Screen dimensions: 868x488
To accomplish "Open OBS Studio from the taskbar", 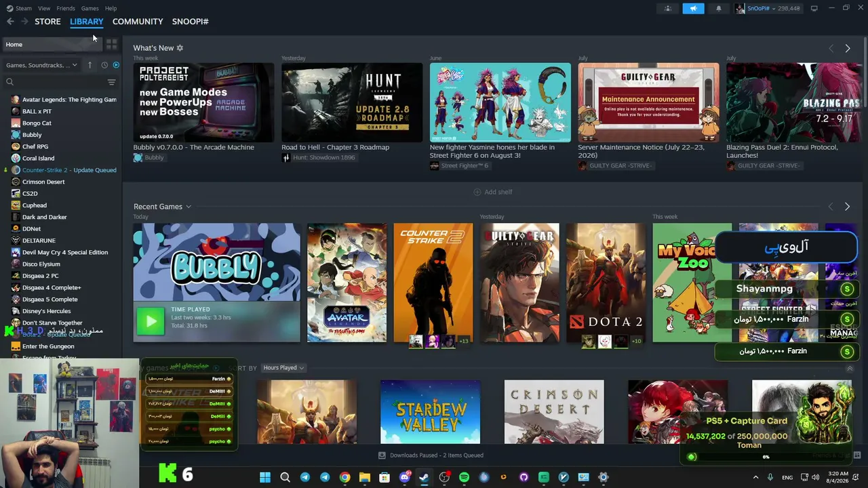I will [x=444, y=477].
